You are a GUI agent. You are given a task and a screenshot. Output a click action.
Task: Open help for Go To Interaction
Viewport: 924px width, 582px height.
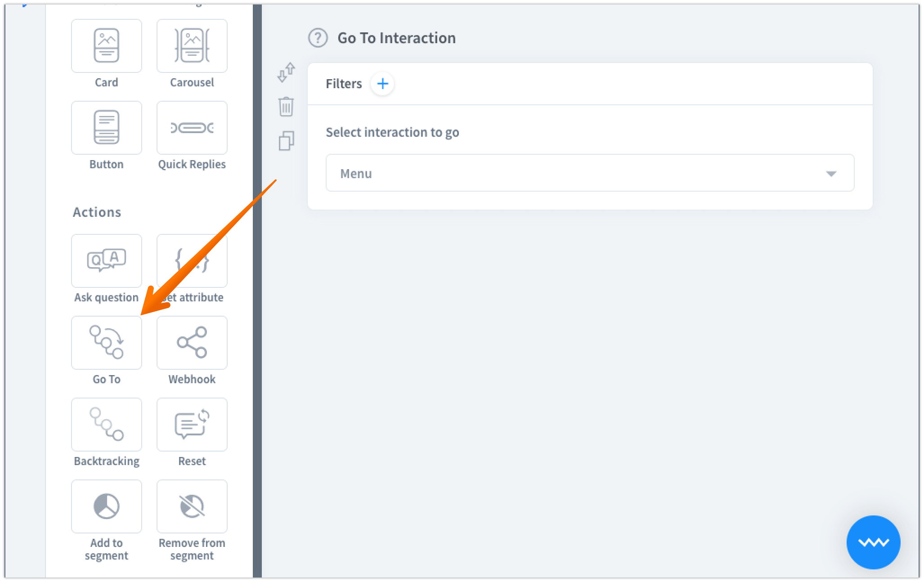pos(318,38)
